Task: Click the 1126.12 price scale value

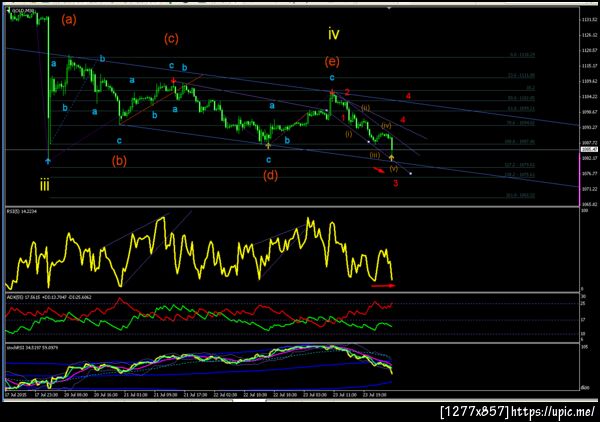Action: click(x=589, y=35)
